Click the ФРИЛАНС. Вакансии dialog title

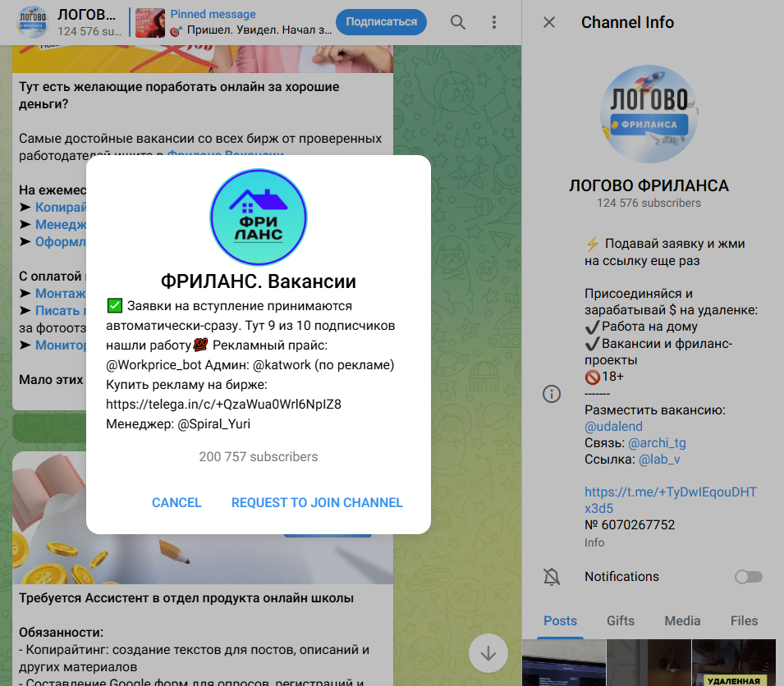coord(259,281)
